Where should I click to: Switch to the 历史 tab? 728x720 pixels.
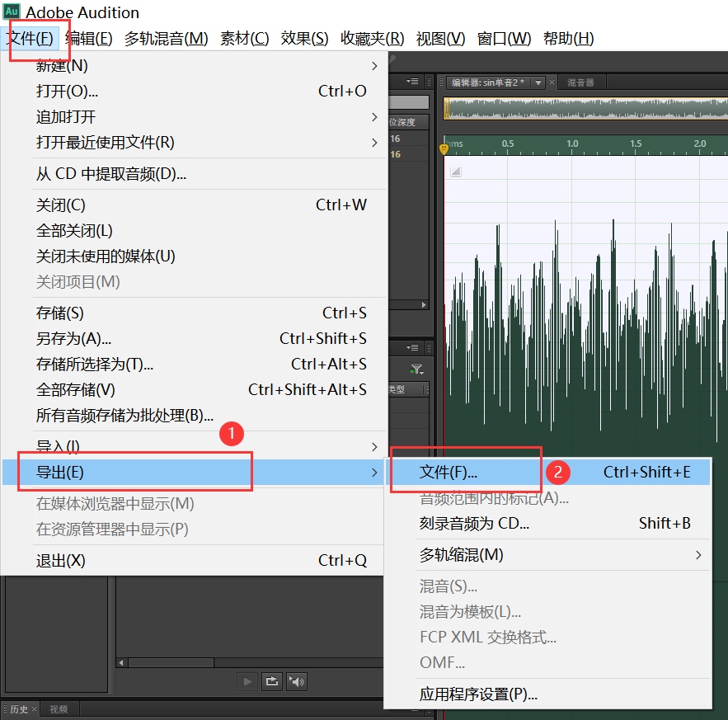(x=19, y=709)
